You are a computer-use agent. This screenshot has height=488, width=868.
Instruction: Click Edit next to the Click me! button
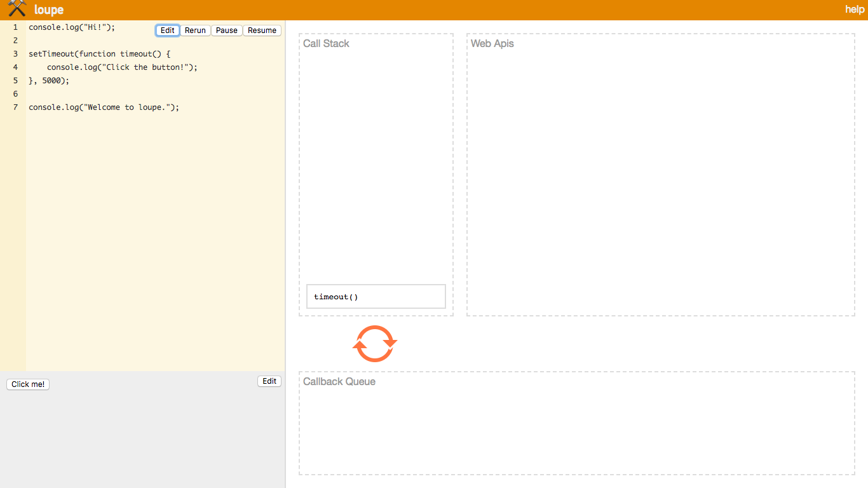coord(269,381)
